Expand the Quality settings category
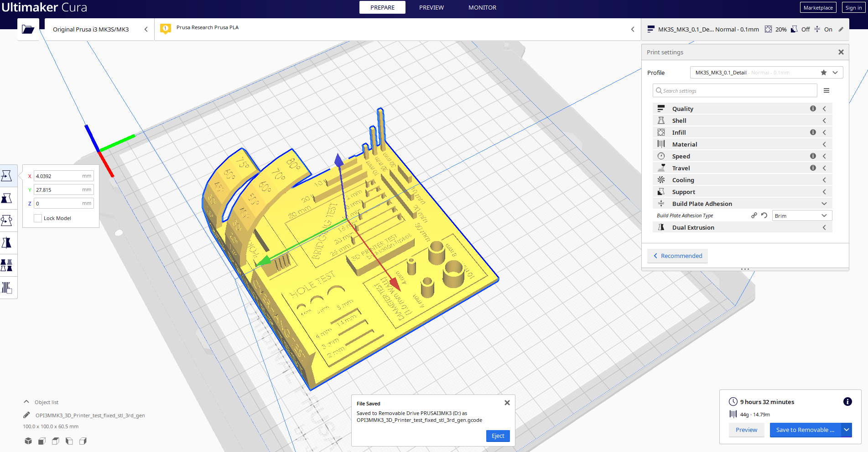 pyautogui.click(x=743, y=109)
